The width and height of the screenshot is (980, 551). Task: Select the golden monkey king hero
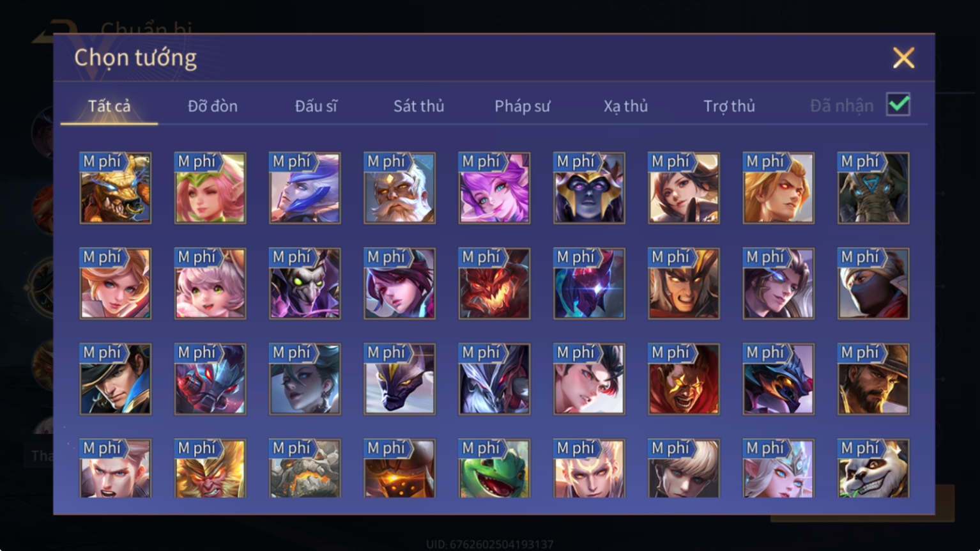pos(210,468)
